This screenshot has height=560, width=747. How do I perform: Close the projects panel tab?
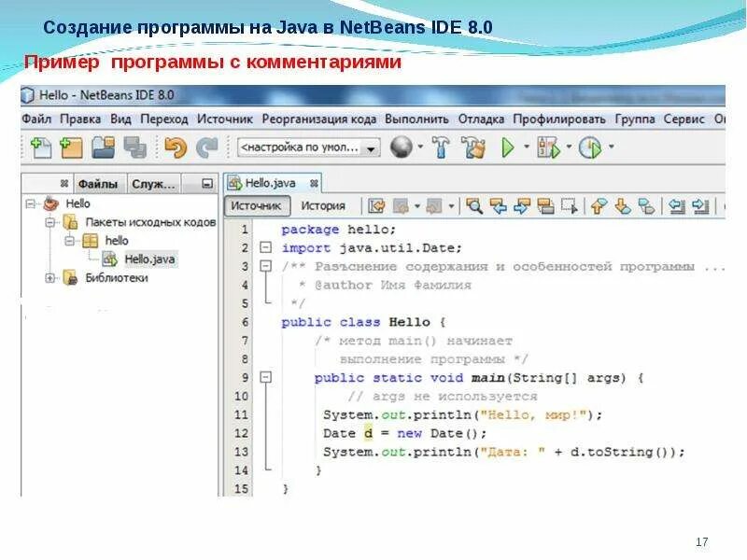pyautogui.click(x=64, y=183)
